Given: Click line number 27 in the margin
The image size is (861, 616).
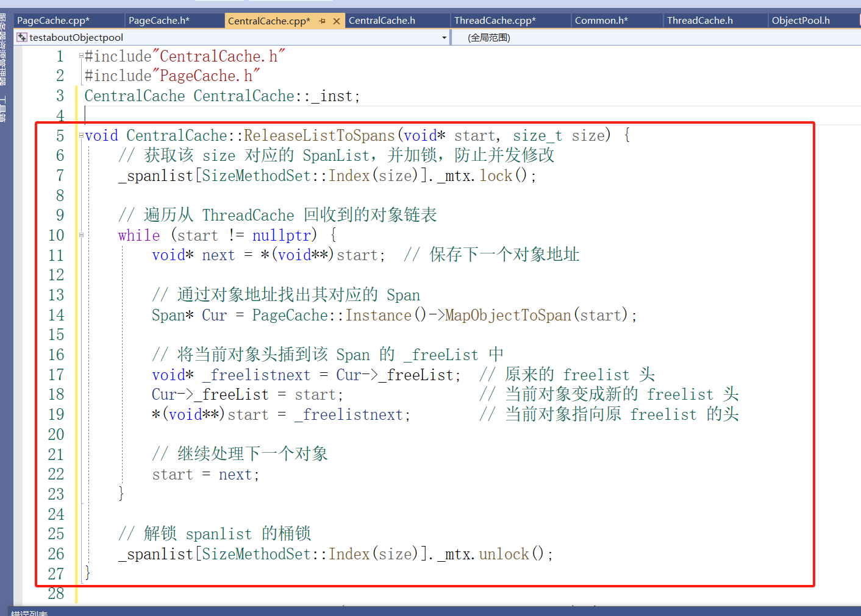Looking at the screenshot, I should coord(56,574).
